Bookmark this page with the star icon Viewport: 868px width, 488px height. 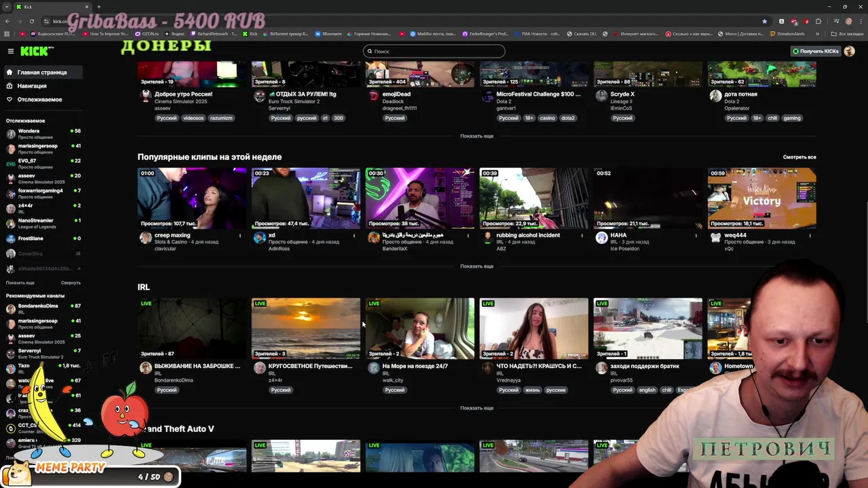[764, 21]
